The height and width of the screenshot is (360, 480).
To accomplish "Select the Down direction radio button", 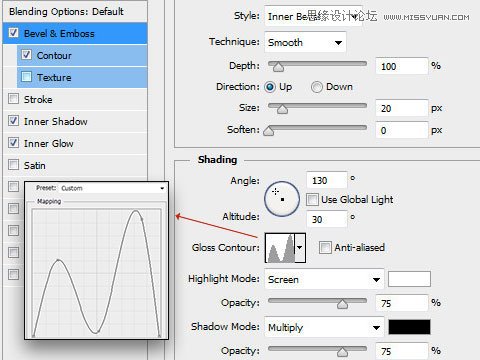I will click(x=317, y=87).
